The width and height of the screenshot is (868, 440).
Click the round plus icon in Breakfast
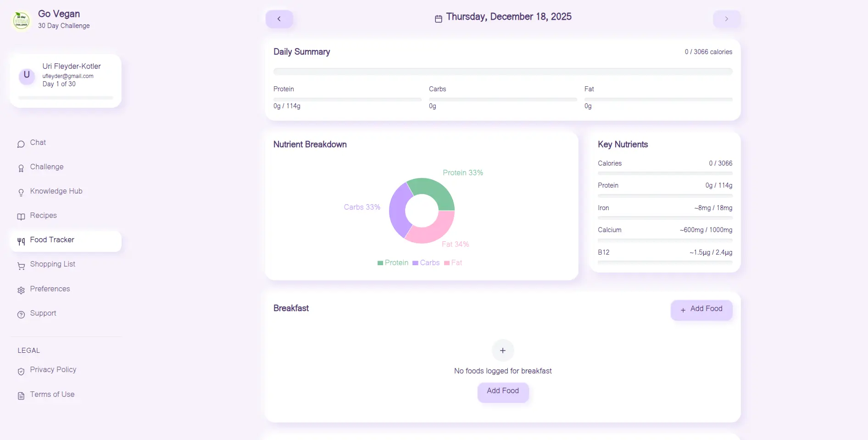coord(503,351)
